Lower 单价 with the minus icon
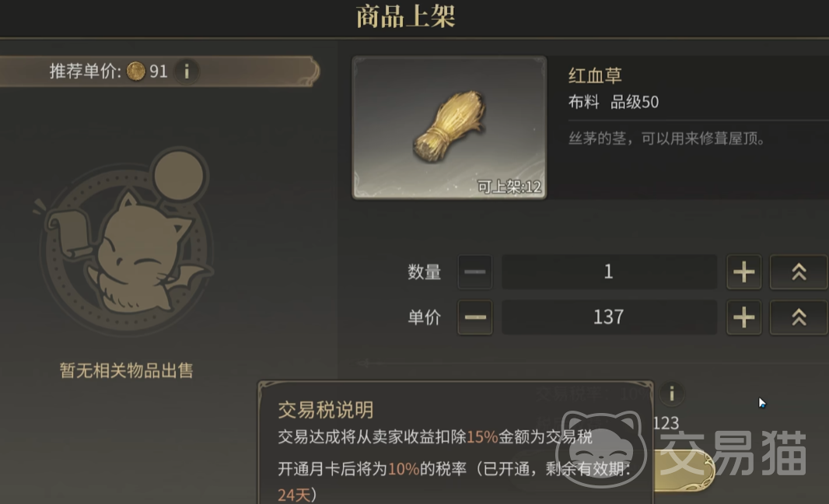The width and height of the screenshot is (829, 504). [x=475, y=317]
